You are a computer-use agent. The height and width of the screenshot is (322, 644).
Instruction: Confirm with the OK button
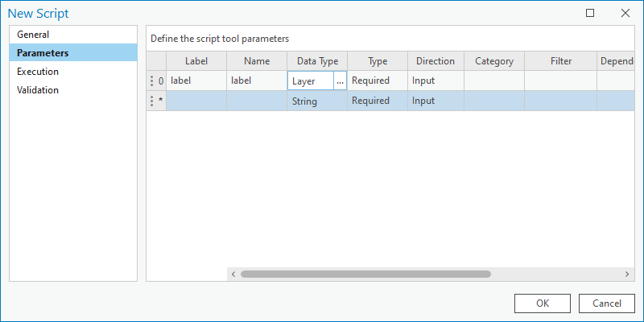click(542, 303)
